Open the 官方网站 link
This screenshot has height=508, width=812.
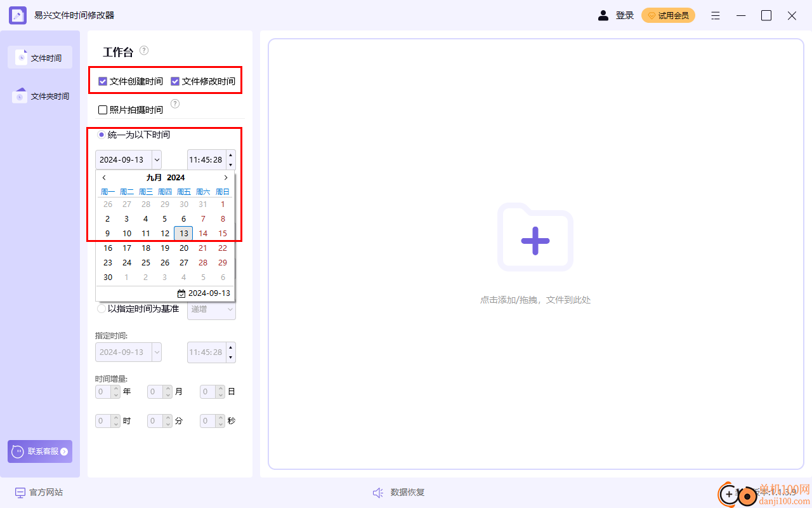39,492
